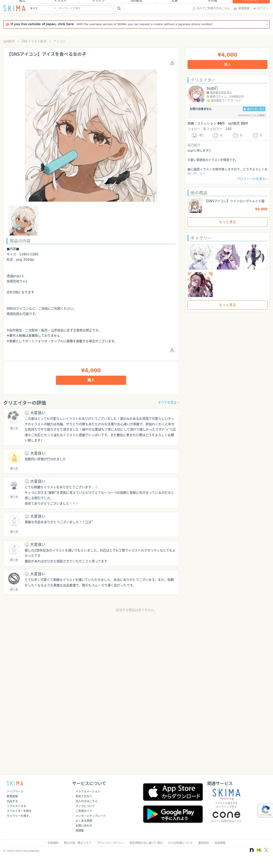This screenshot has height=868, width=273.
Task: Click the reCAPTCHA badge
Action: 266,810
